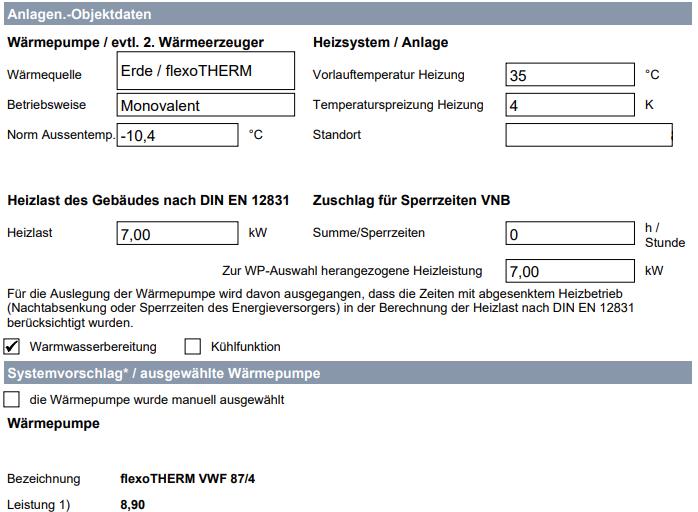Viewport: 698px width, 512px height.
Task: Focus the empty Standort field
Action: pos(588,135)
